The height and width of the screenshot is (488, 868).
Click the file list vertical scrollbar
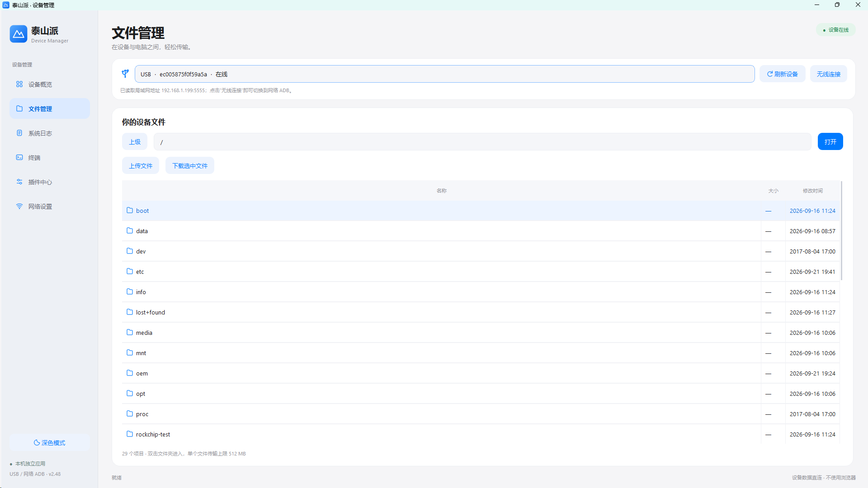point(841,230)
